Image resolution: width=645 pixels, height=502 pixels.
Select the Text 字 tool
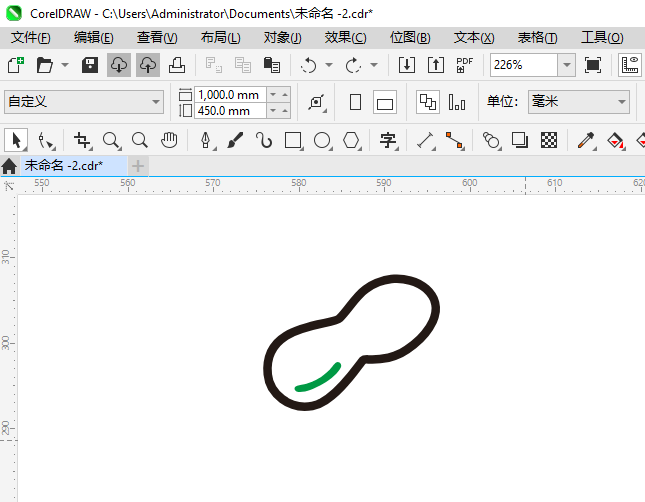click(x=388, y=141)
